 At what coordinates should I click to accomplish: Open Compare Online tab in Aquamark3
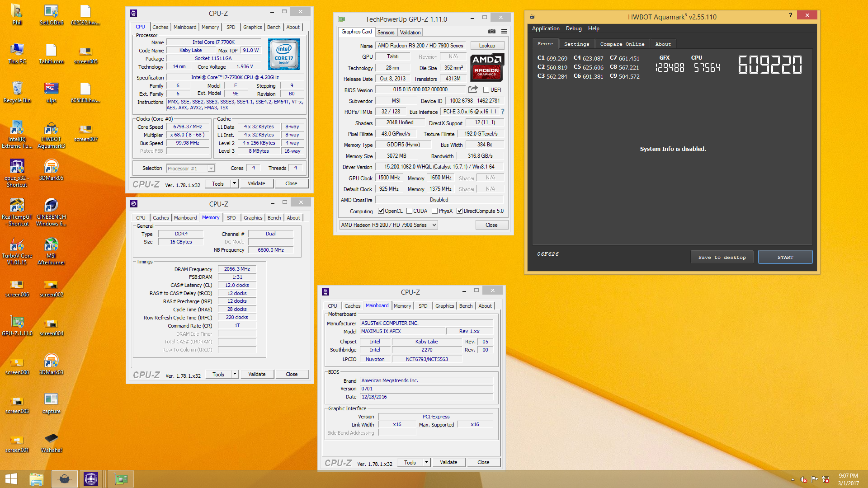(622, 44)
